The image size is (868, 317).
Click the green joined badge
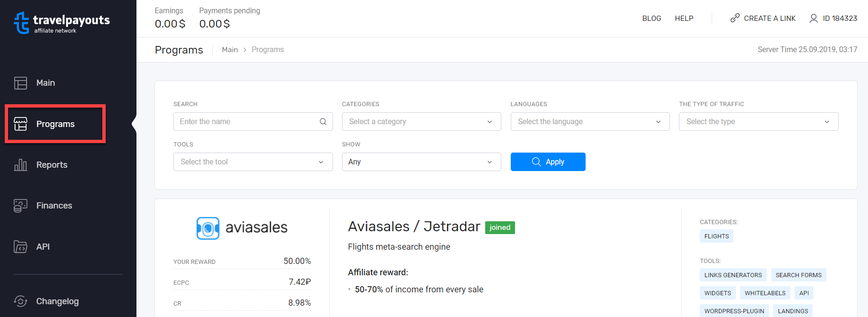click(x=500, y=227)
